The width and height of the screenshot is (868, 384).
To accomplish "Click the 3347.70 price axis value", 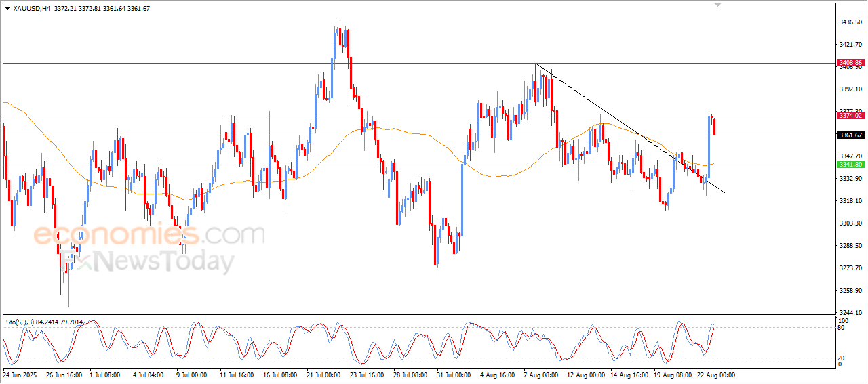I will coord(850,156).
